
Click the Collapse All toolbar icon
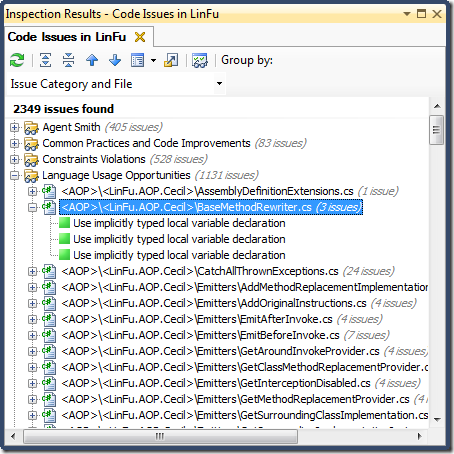tap(68, 60)
